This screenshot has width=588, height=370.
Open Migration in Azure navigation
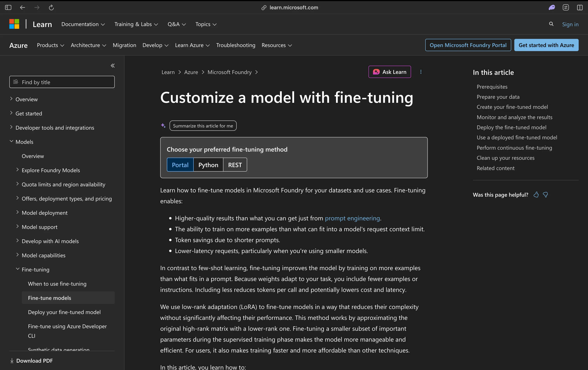(124, 45)
